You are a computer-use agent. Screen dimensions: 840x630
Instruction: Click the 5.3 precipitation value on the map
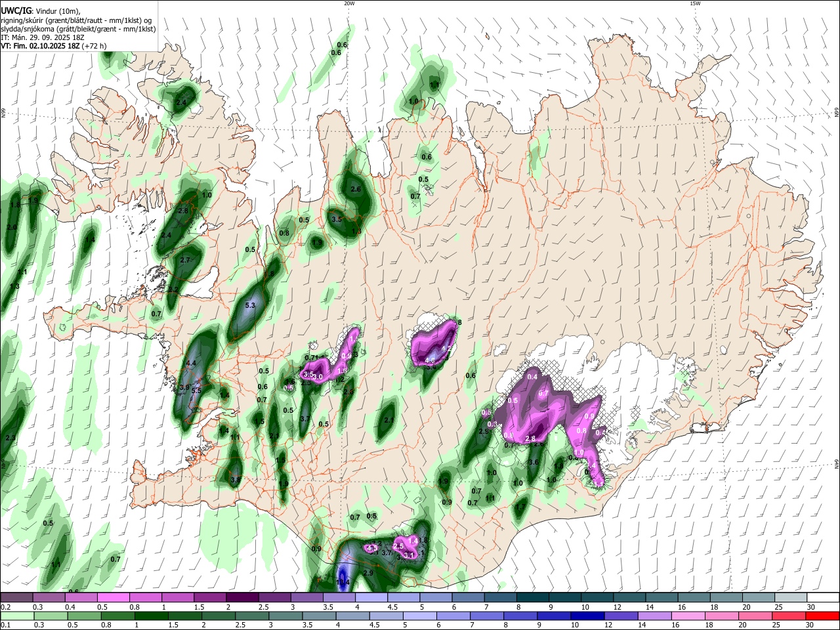pos(250,306)
